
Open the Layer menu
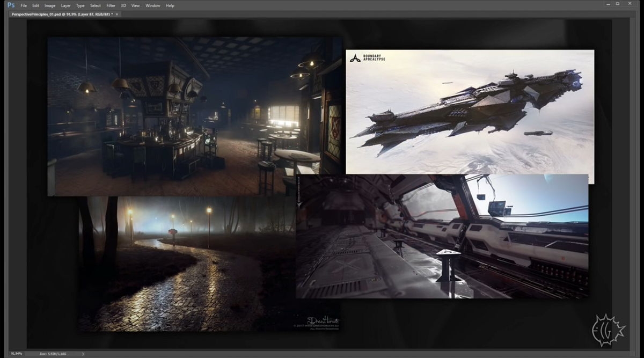coord(65,5)
